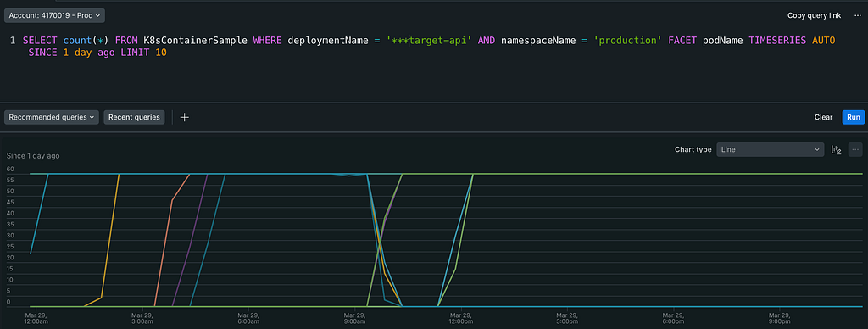868x329 pixels.
Task: Click the 'K8sContainerSample' word in the query
Action: 197,41
